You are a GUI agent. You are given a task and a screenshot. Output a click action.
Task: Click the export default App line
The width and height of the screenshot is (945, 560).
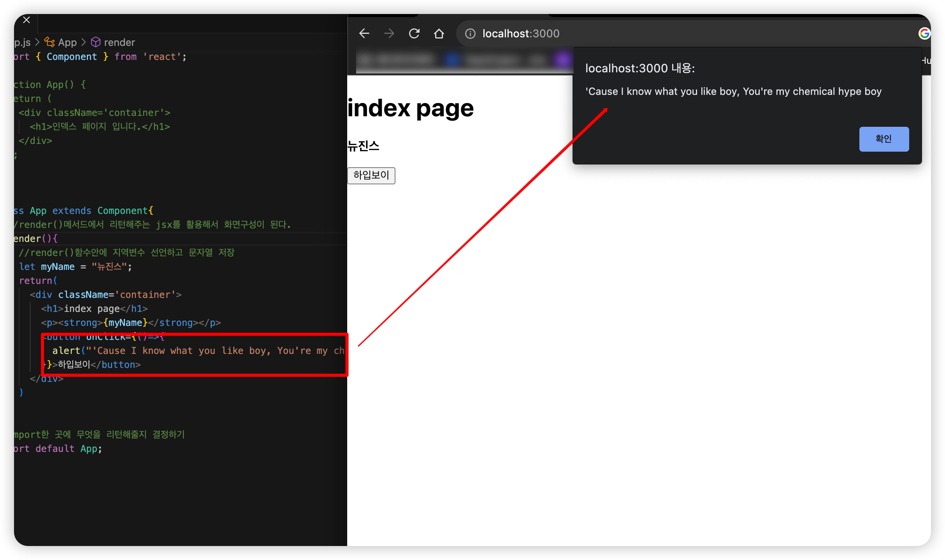[x=58, y=449]
